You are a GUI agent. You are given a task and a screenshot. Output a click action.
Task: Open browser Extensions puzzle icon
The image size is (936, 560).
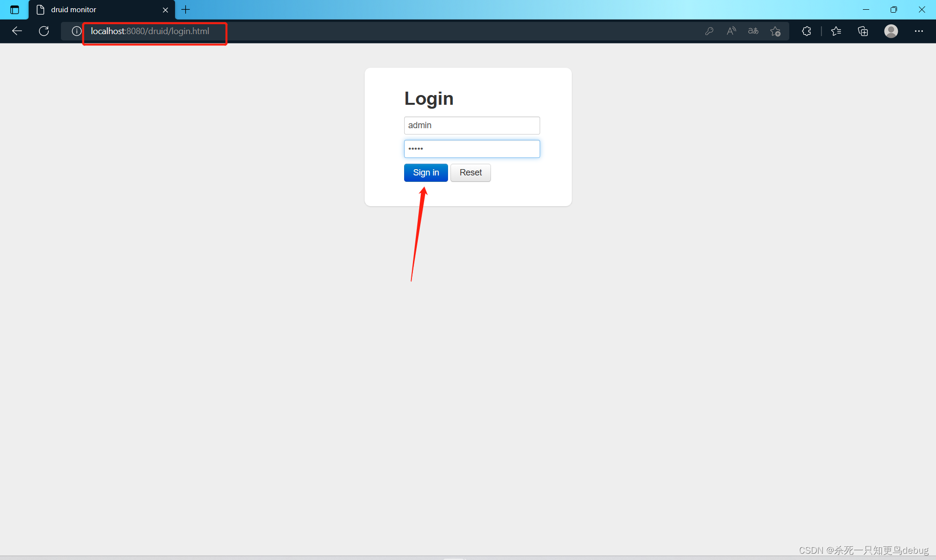tap(806, 31)
